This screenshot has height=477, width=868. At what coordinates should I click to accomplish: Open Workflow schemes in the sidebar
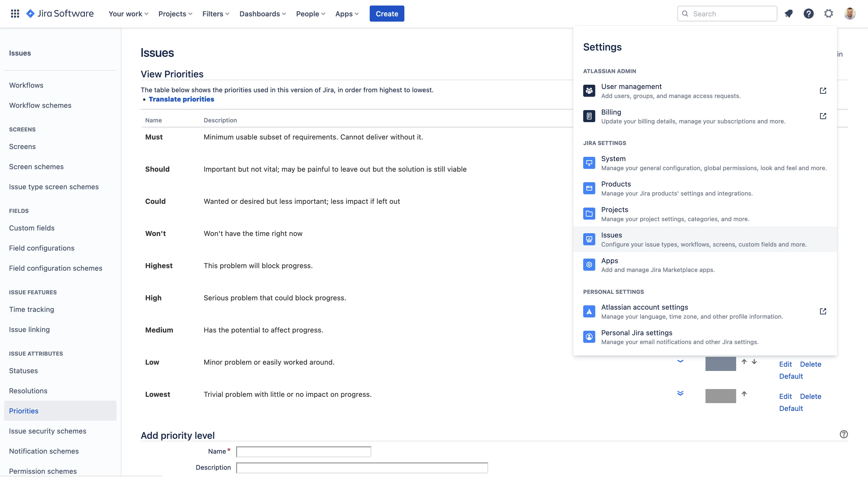40,106
